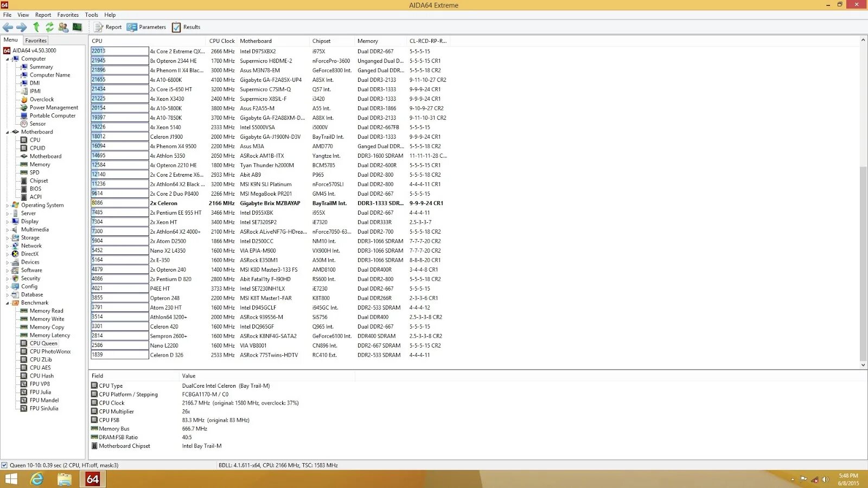Select the FPU VP8 benchmark

pos(40,384)
